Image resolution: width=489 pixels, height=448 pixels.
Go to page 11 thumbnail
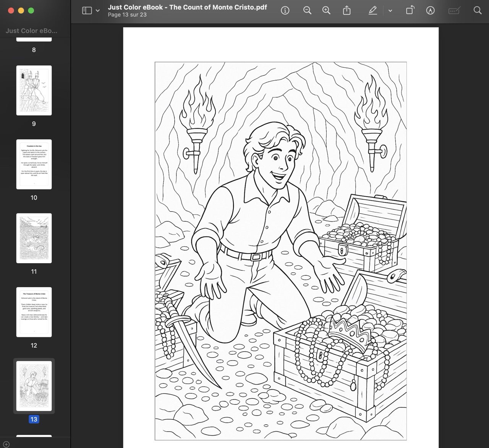click(34, 238)
